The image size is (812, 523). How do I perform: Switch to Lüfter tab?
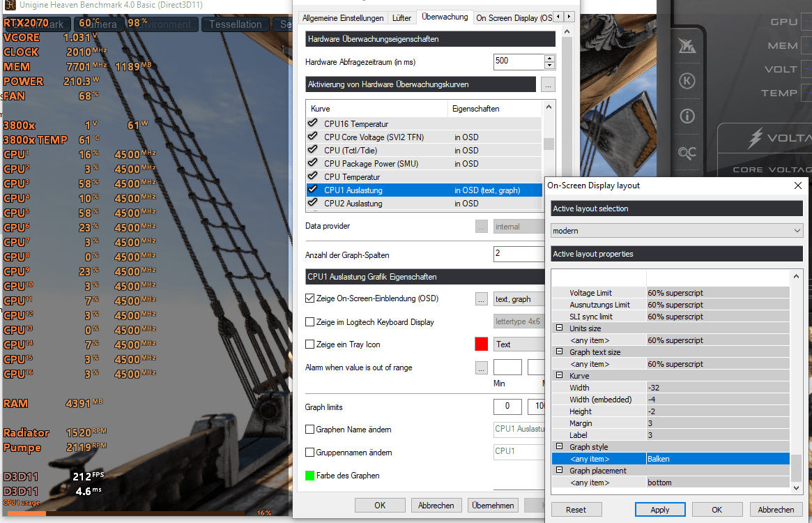pos(401,18)
